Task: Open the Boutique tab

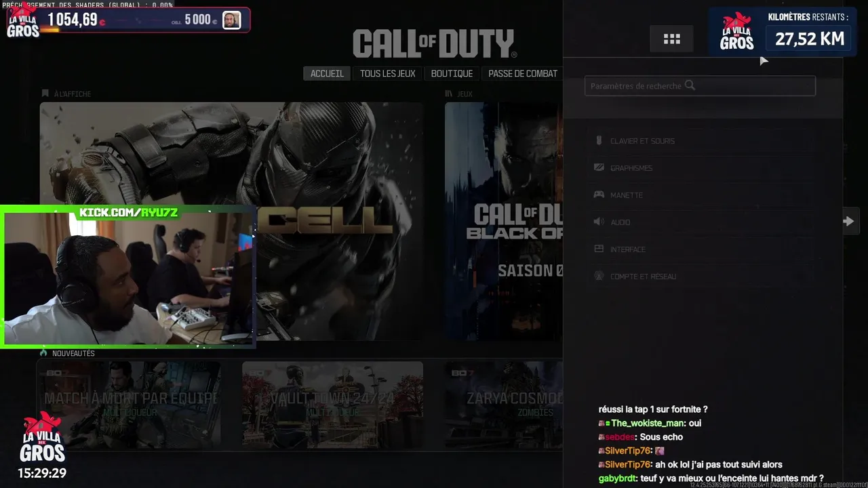Action: click(452, 73)
